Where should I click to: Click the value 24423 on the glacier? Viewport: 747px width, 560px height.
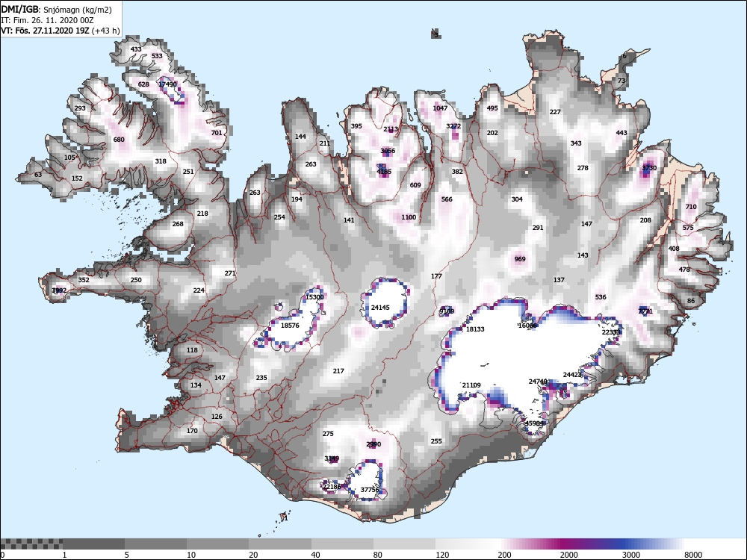pos(573,375)
